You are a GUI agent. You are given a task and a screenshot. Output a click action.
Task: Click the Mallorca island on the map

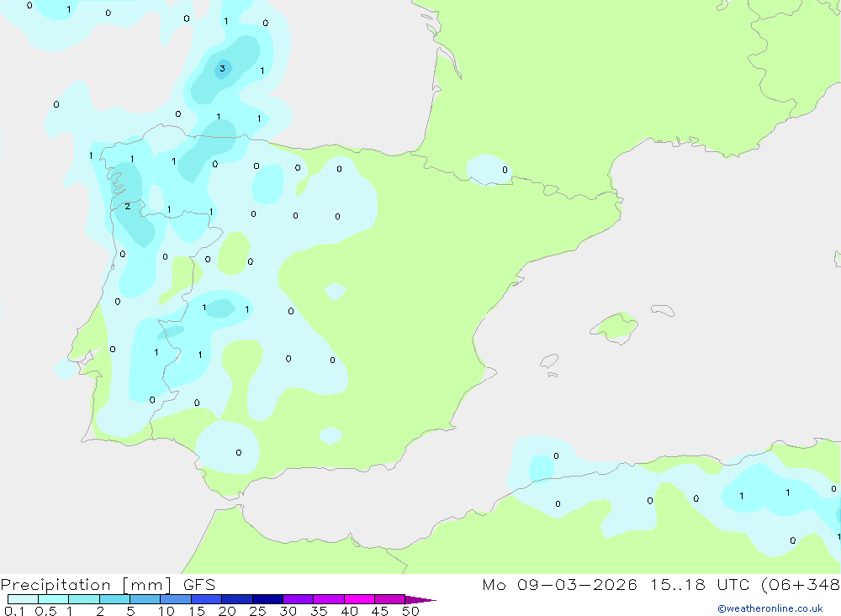click(616, 327)
